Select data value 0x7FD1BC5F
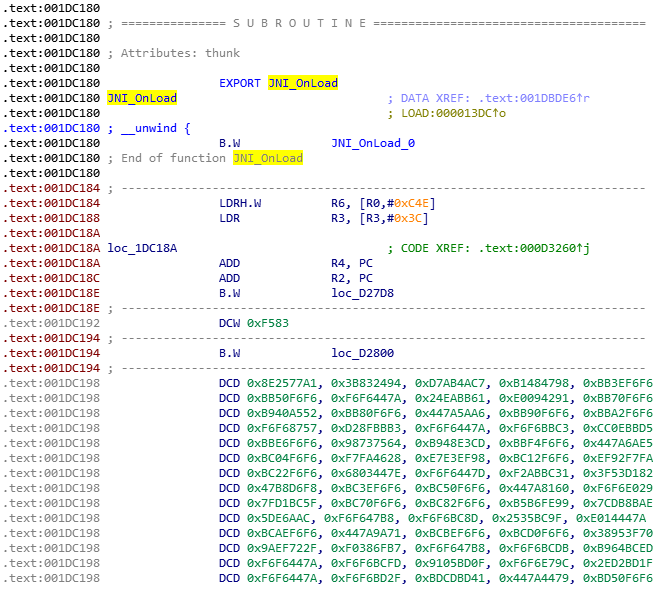Screen dimensions: 658x590 click(282, 503)
